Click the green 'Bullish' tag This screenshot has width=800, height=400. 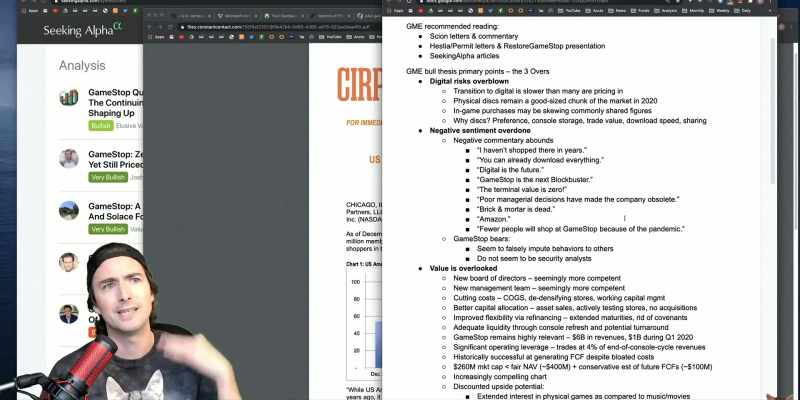pyautogui.click(x=101, y=126)
